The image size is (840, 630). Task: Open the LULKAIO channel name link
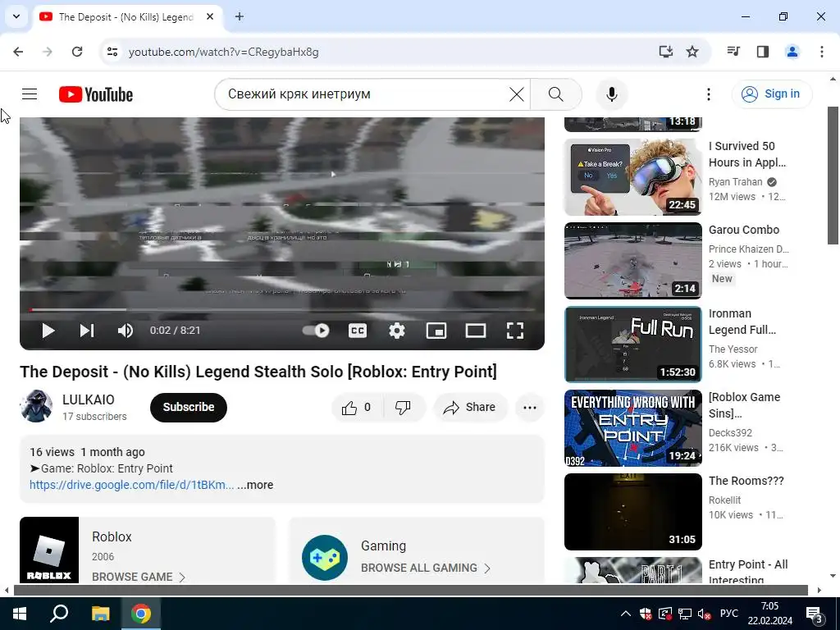pyautogui.click(x=89, y=399)
